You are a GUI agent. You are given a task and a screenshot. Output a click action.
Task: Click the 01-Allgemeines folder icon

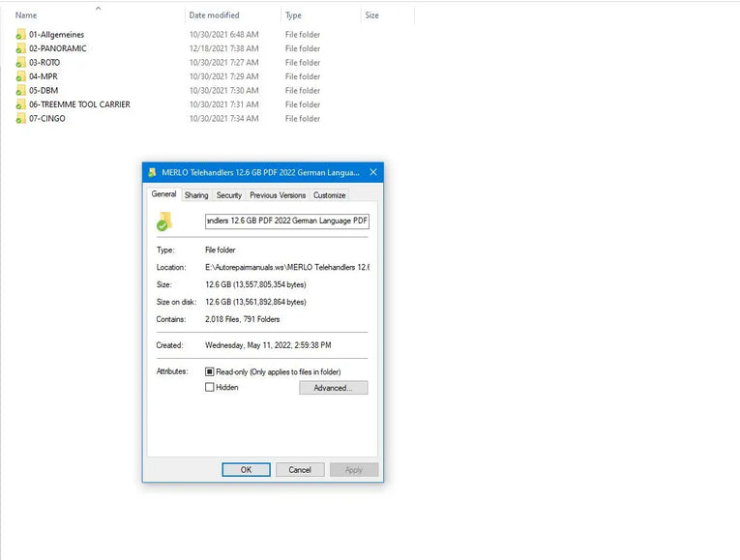(x=20, y=35)
